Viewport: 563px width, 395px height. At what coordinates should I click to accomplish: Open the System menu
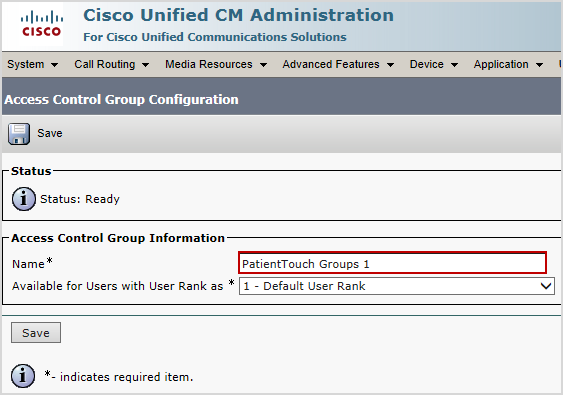pyautogui.click(x=32, y=64)
